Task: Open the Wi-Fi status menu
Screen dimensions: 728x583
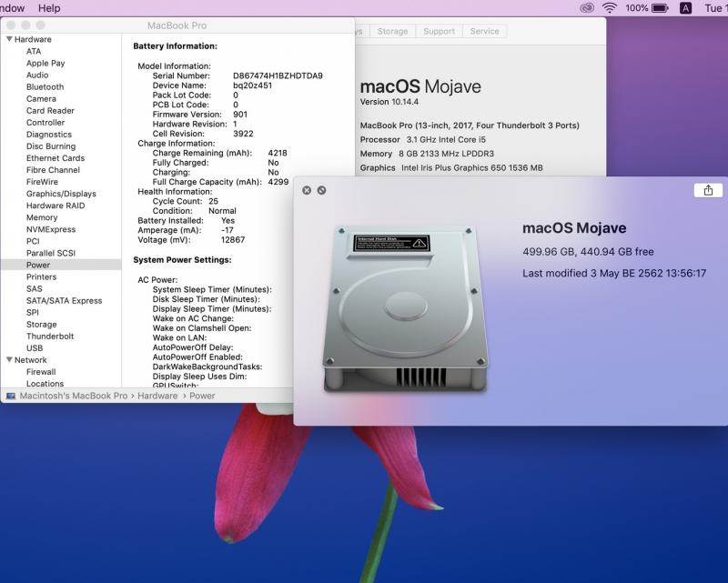Action: [609, 8]
